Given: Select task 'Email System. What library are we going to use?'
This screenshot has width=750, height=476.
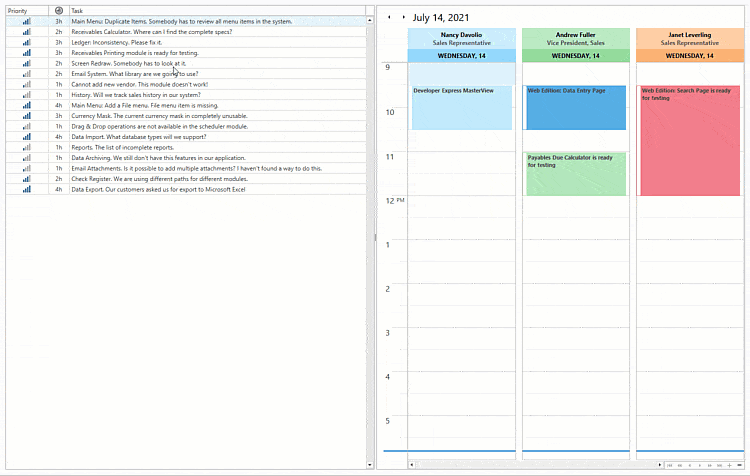Looking at the screenshot, I should (134, 74).
